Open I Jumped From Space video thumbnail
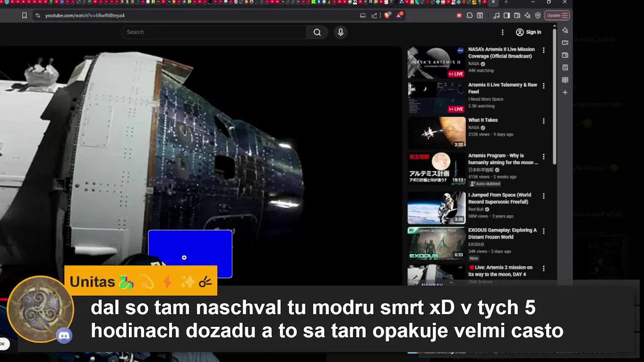Image resolution: width=644 pixels, height=362 pixels. pyautogui.click(x=436, y=208)
